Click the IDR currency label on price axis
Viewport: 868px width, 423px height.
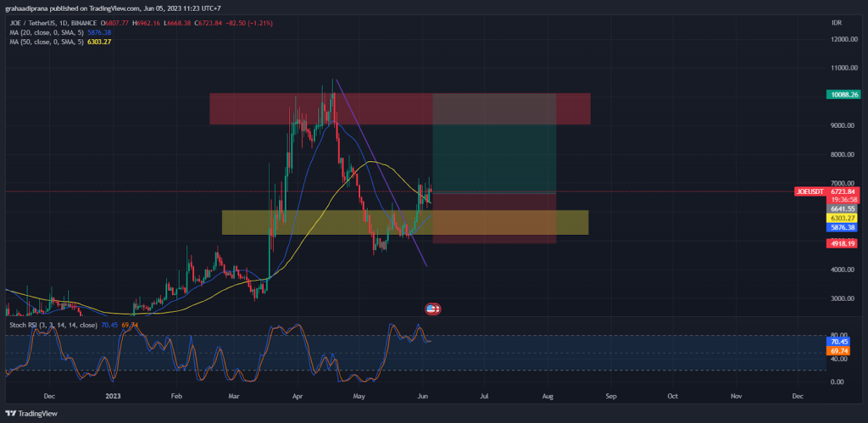coord(837,23)
